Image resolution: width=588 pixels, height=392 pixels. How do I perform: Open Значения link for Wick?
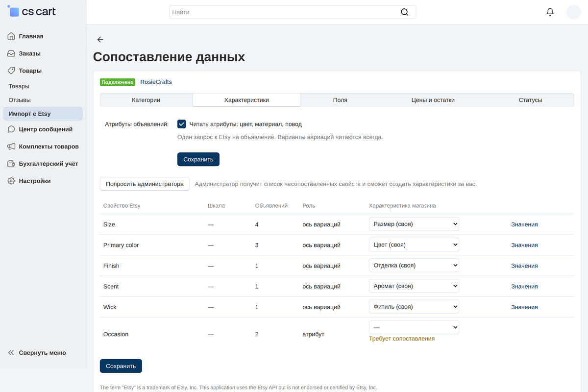[524, 307]
